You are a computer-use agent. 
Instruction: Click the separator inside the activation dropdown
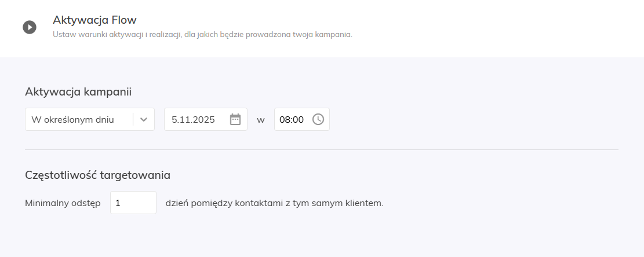[x=133, y=120]
